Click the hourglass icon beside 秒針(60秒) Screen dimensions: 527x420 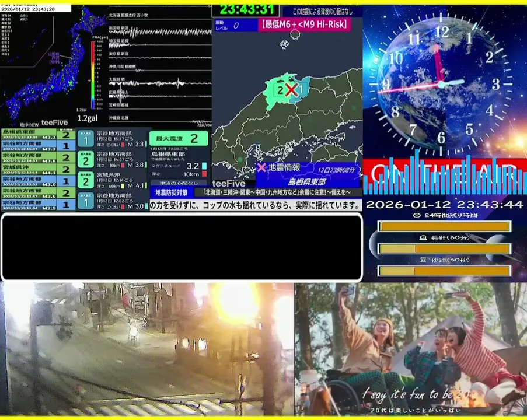click(423, 260)
